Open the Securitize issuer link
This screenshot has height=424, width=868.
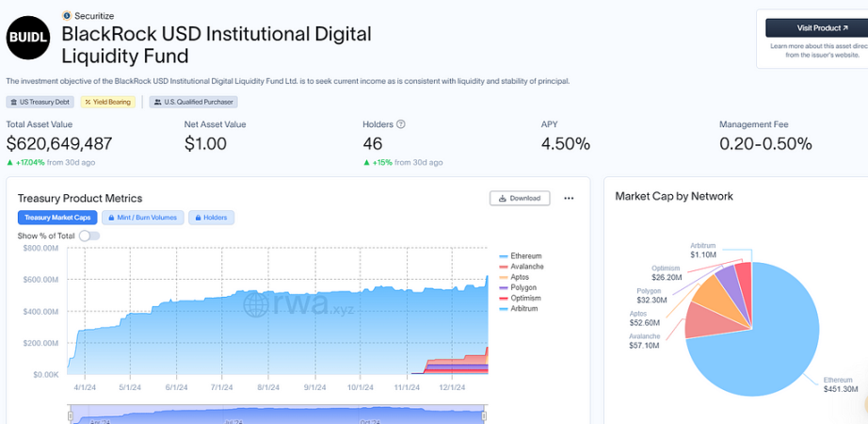[94, 16]
